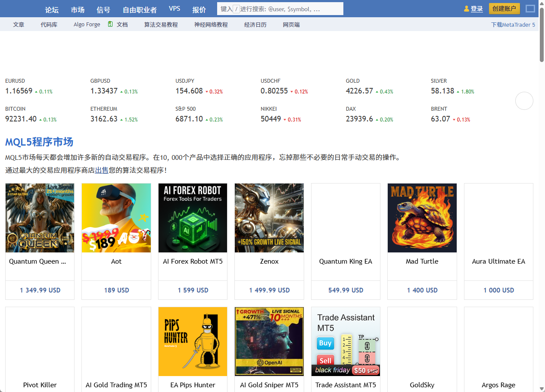Open the 经济日历 page
This screenshot has height=392, width=545.
pos(255,25)
